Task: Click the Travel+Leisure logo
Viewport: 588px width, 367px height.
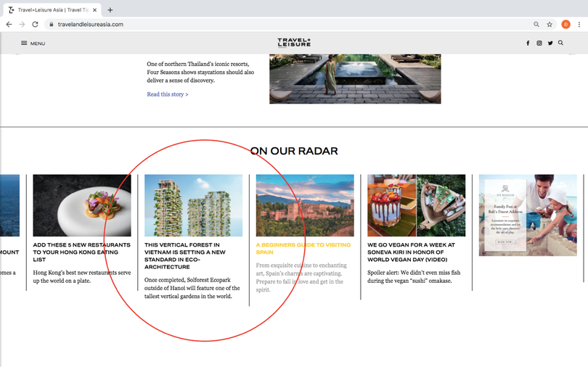Action: (293, 43)
